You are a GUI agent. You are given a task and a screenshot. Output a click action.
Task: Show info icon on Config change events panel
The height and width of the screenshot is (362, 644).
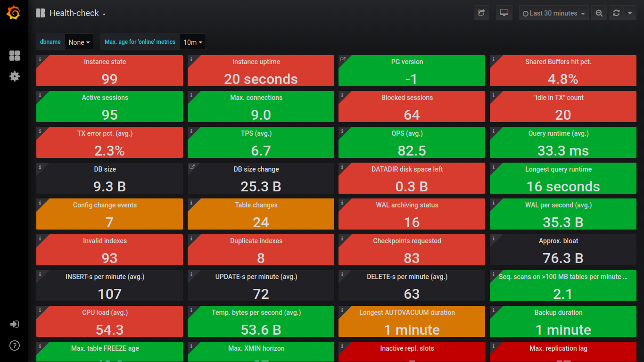click(x=40, y=203)
